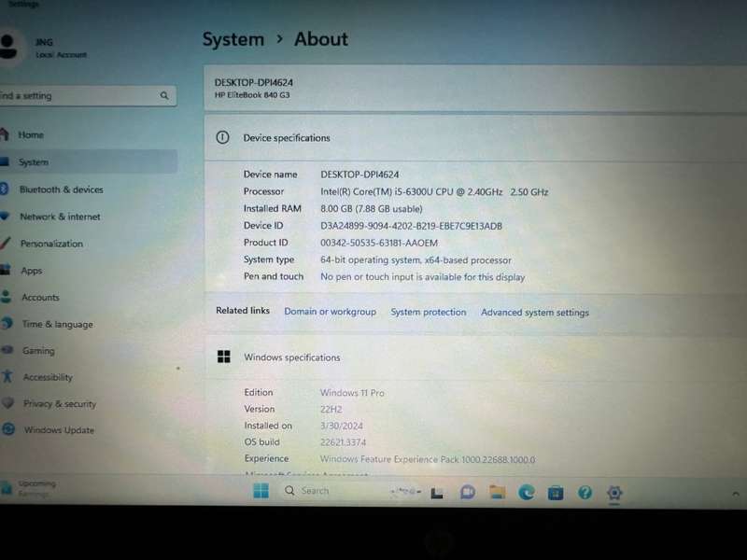Select the Device ID value text
The width and height of the screenshot is (747, 560).
411,226
